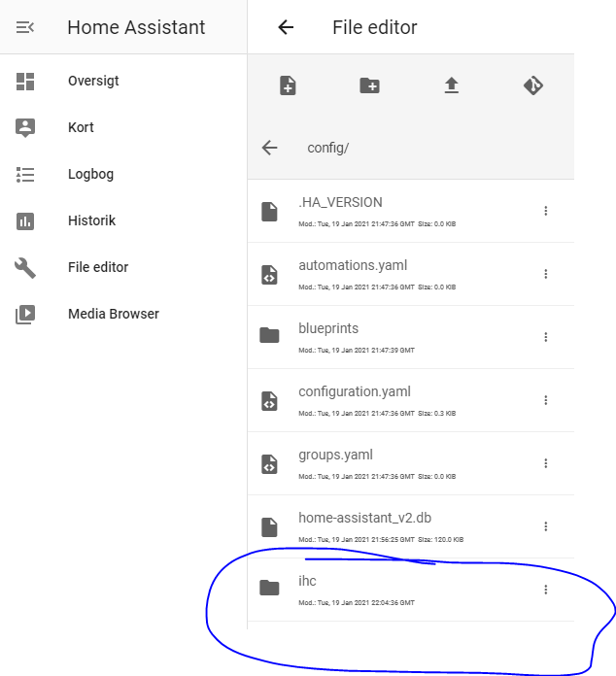
Task: Select File editor in the sidebar
Action: point(98,267)
